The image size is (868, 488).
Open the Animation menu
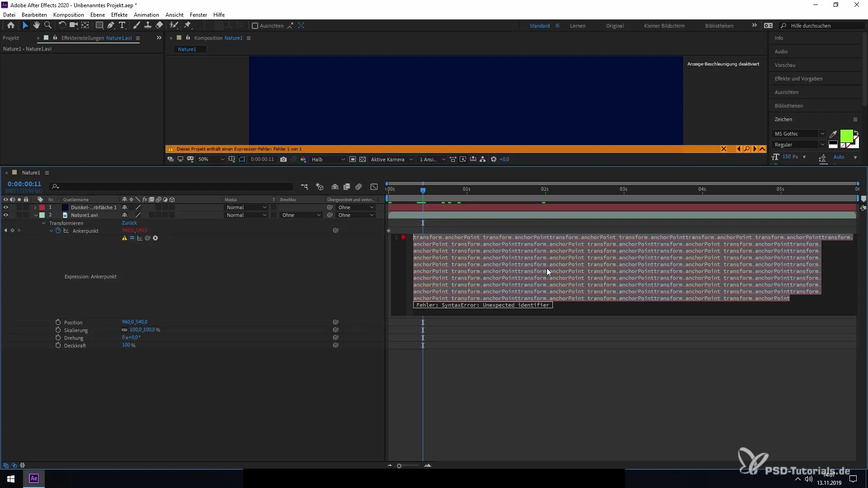(x=146, y=14)
